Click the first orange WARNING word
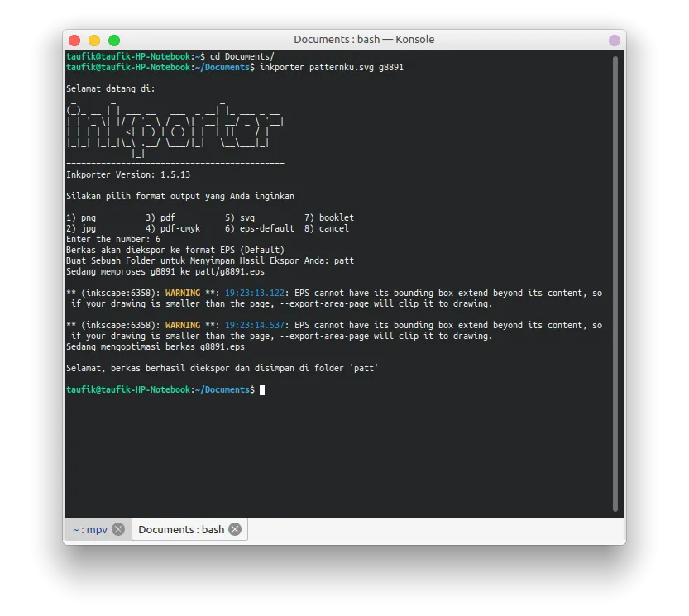The image size is (689, 616). coord(183,293)
